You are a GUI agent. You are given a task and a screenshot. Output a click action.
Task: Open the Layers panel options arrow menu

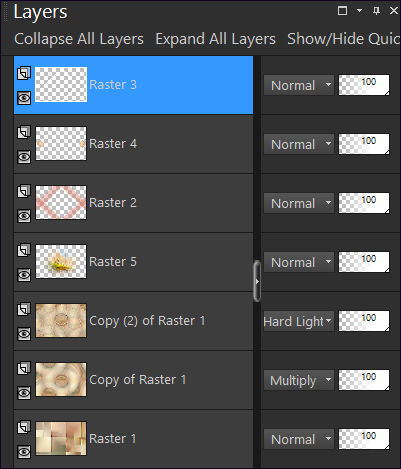coord(359,11)
